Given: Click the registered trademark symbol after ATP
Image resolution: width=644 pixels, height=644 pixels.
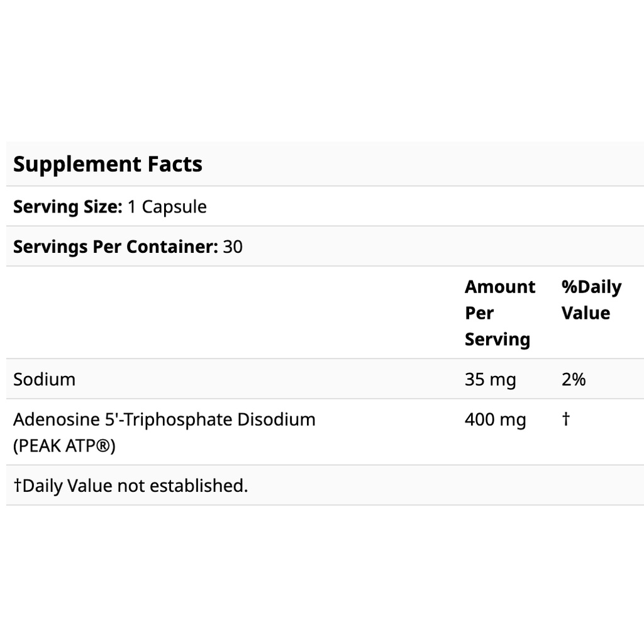Looking at the screenshot, I should [x=104, y=447].
